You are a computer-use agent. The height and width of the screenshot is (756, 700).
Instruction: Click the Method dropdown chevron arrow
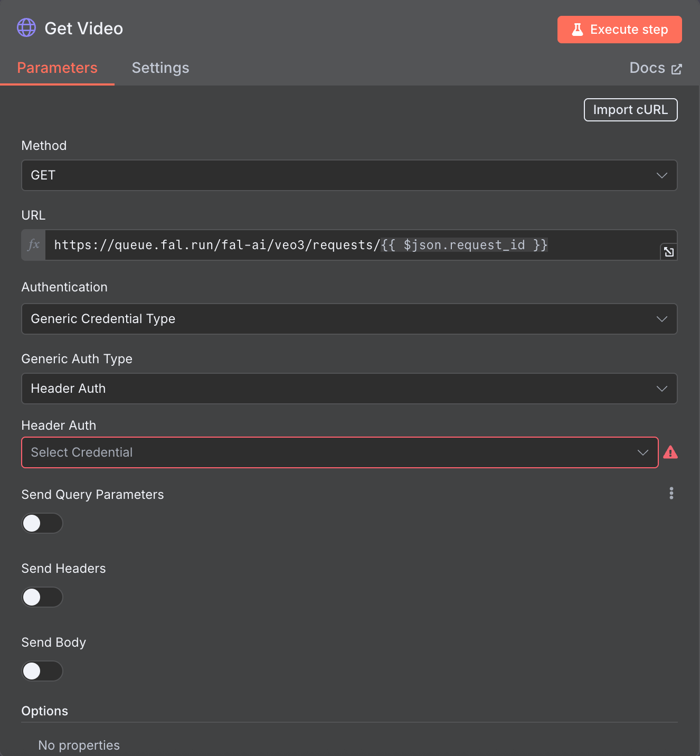[662, 175]
